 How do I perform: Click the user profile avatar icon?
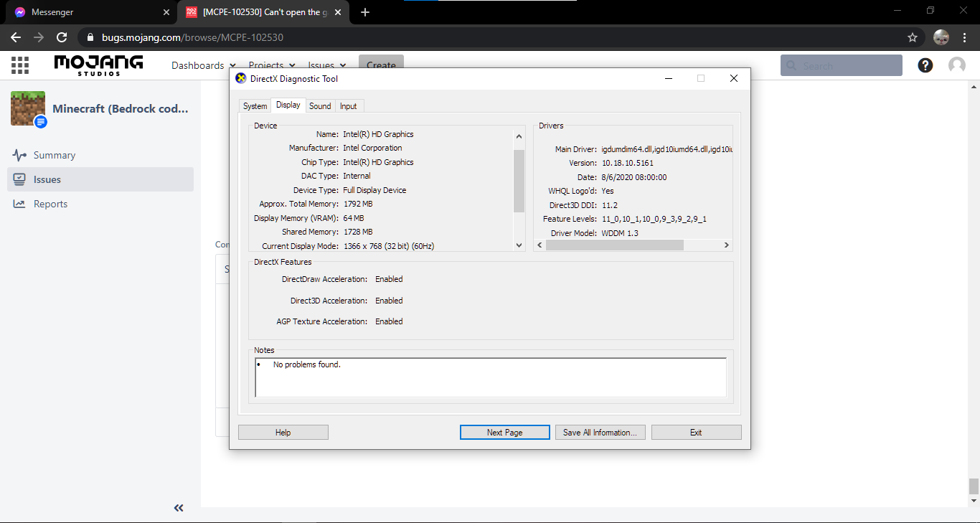pos(957,65)
